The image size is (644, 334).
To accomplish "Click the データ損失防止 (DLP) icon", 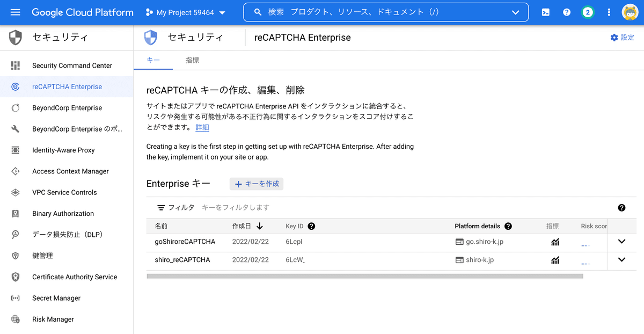I will (16, 235).
